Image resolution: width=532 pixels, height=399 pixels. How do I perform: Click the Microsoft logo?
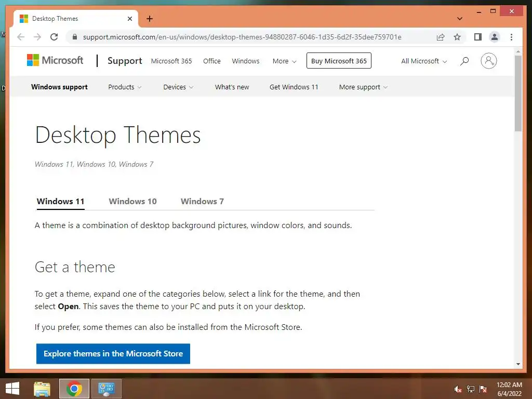[55, 60]
